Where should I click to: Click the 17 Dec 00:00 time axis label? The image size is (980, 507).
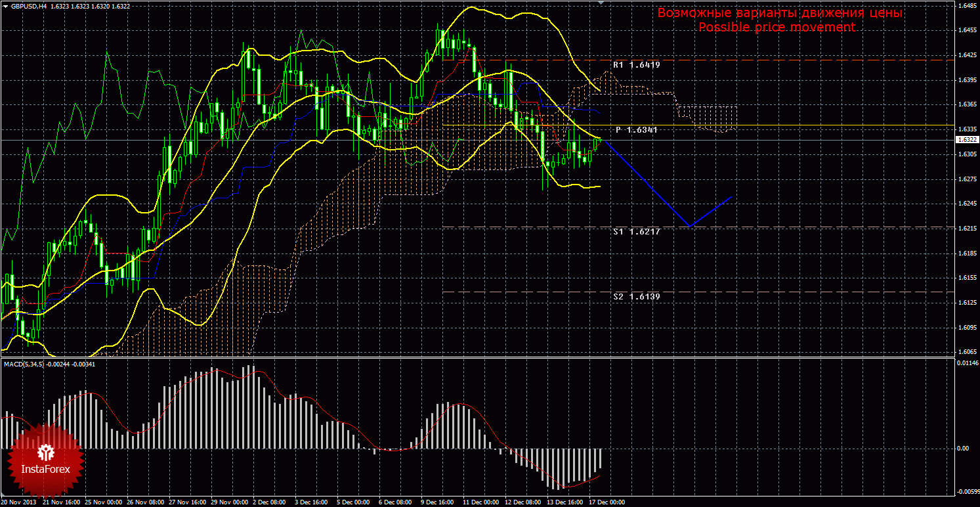pyautogui.click(x=607, y=502)
